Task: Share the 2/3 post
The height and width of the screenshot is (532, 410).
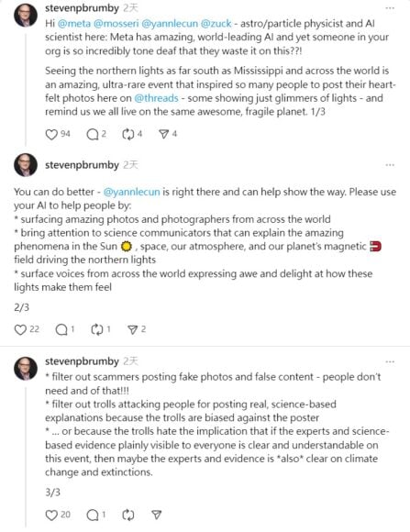Action: click(x=132, y=329)
